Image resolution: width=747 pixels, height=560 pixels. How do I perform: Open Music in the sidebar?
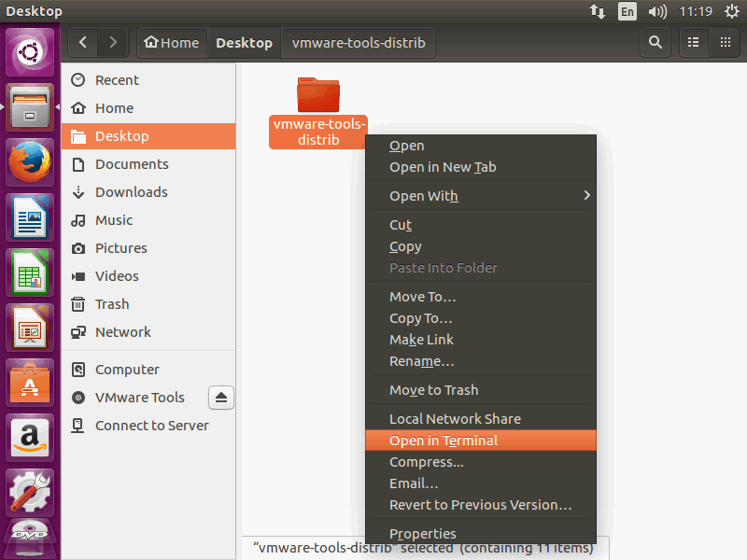148,220
